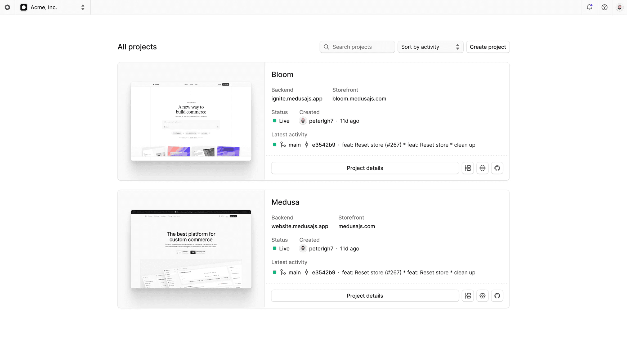Open Bloom's GitHub repository icon
The height and width of the screenshot is (364, 627).
(x=497, y=168)
